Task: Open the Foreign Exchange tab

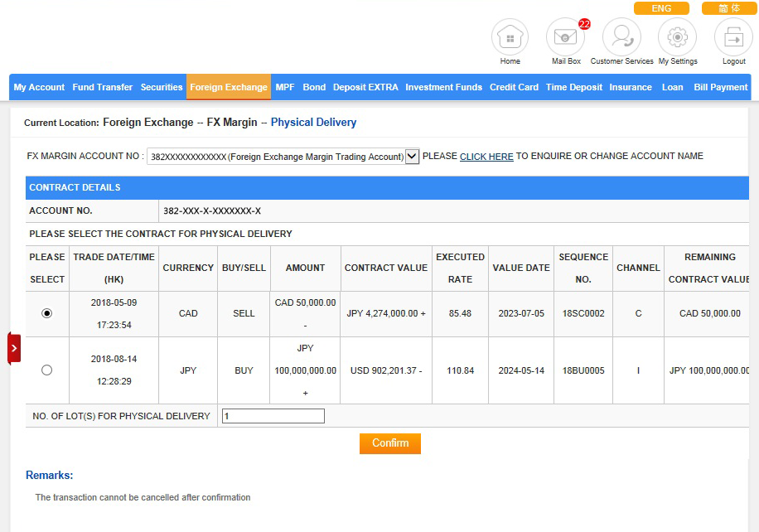Action: tap(229, 87)
